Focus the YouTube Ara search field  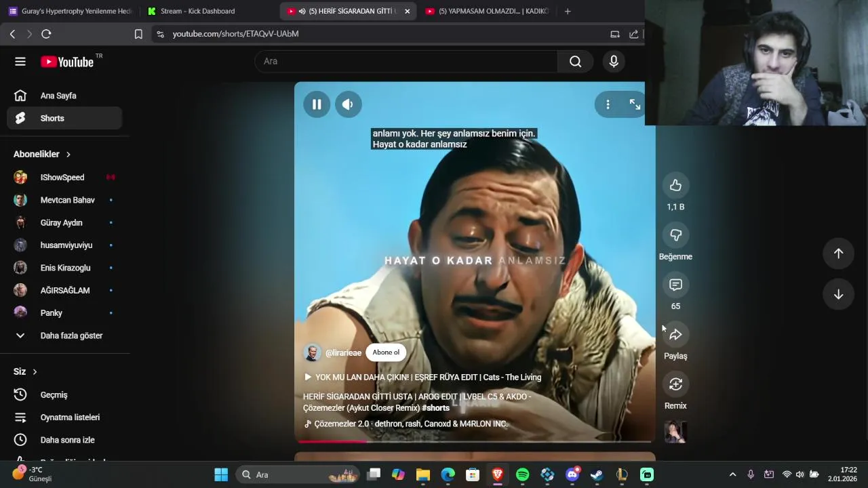point(406,62)
